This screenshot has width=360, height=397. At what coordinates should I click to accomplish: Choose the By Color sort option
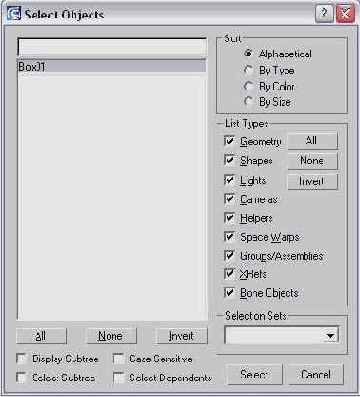click(248, 86)
